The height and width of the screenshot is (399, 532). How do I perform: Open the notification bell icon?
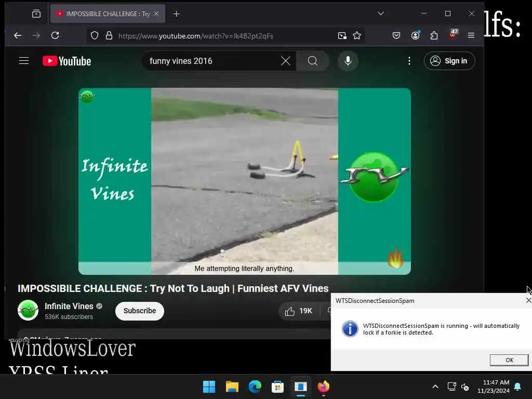[x=518, y=387]
